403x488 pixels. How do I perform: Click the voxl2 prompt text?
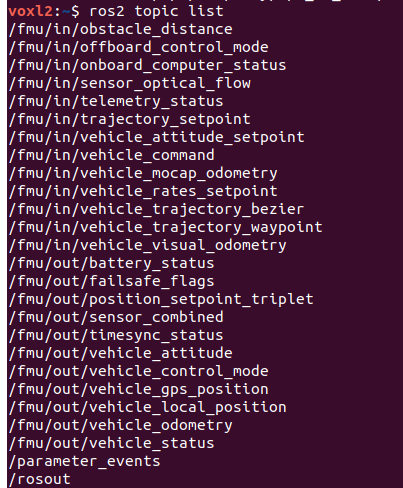click(x=31, y=11)
